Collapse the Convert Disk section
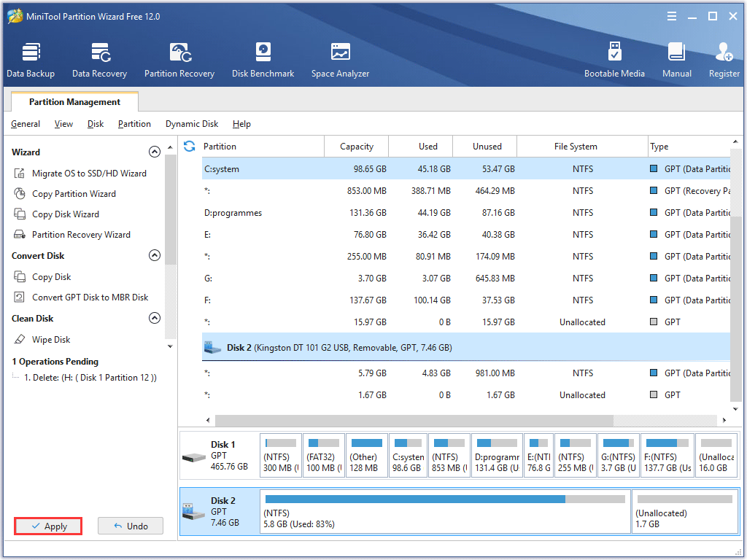 pos(155,255)
